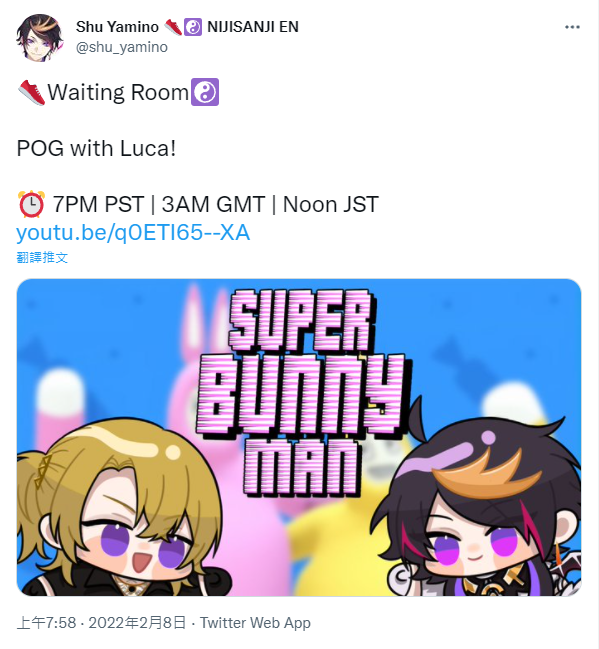Viewport: 599px width, 649px height.
Task: Click the sneaker emoji in display name
Action: point(173,27)
